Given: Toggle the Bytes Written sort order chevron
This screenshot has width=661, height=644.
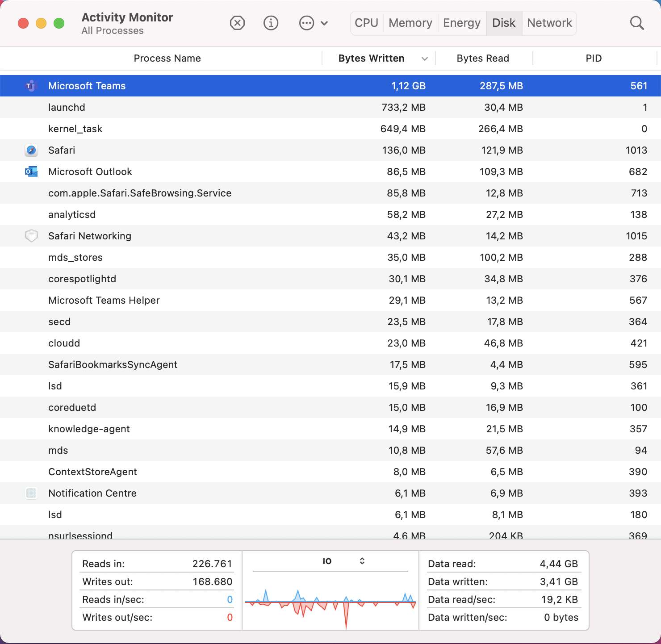Looking at the screenshot, I should tap(425, 59).
